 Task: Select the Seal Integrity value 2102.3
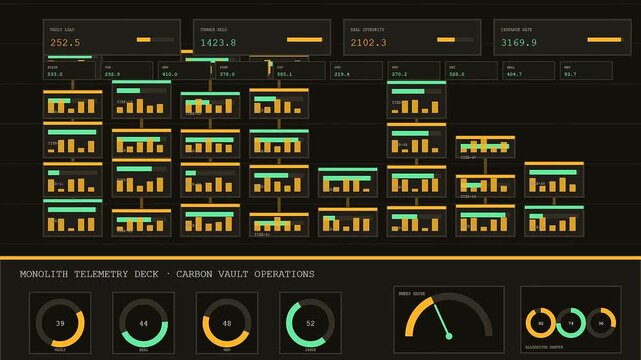pos(368,42)
